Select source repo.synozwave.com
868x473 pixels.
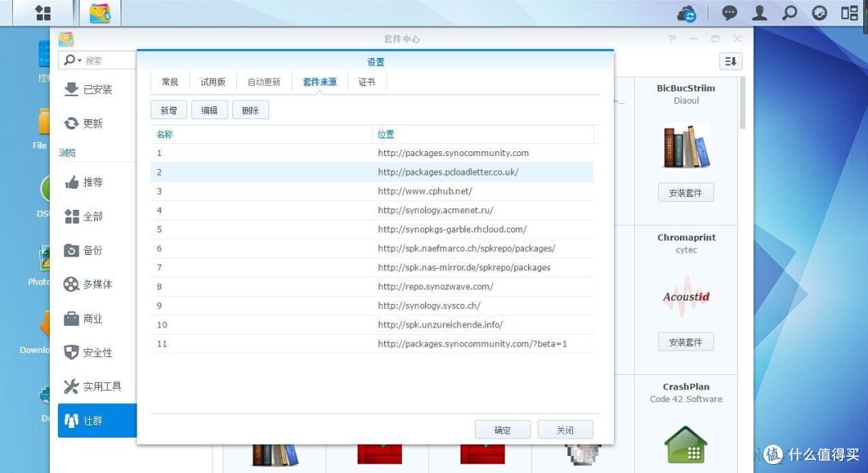click(372, 286)
